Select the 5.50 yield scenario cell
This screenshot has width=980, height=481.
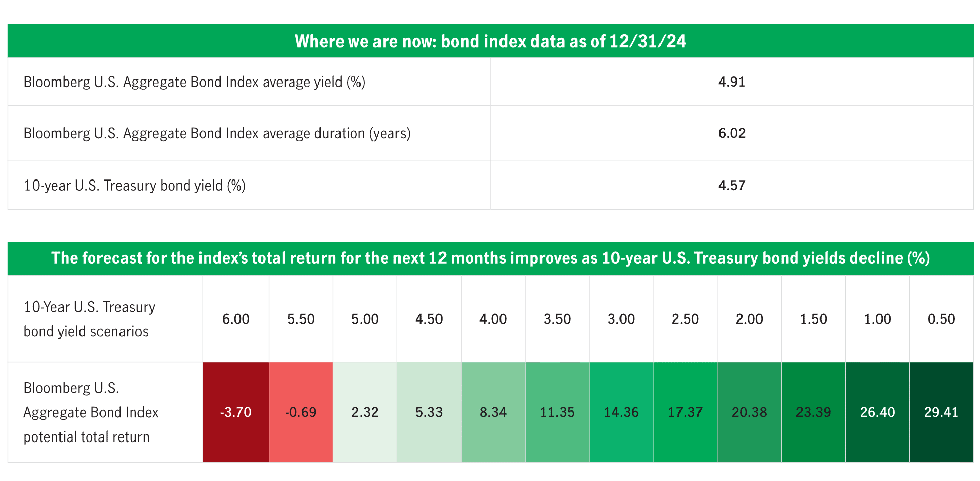click(x=301, y=319)
